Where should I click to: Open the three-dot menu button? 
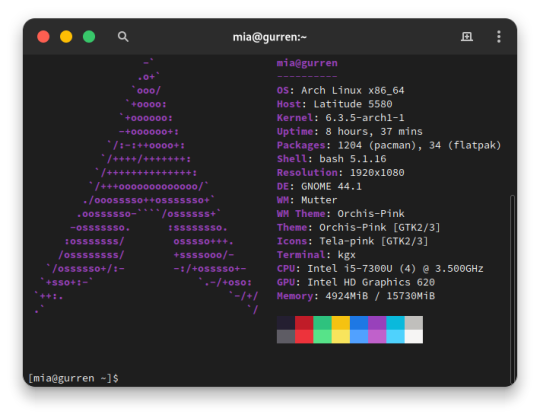point(498,36)
